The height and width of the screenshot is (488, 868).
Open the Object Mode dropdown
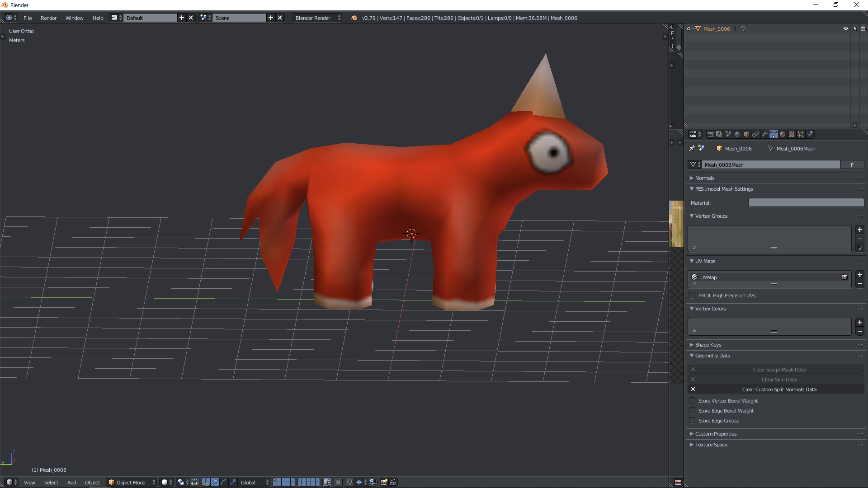[x=131, y=482]
